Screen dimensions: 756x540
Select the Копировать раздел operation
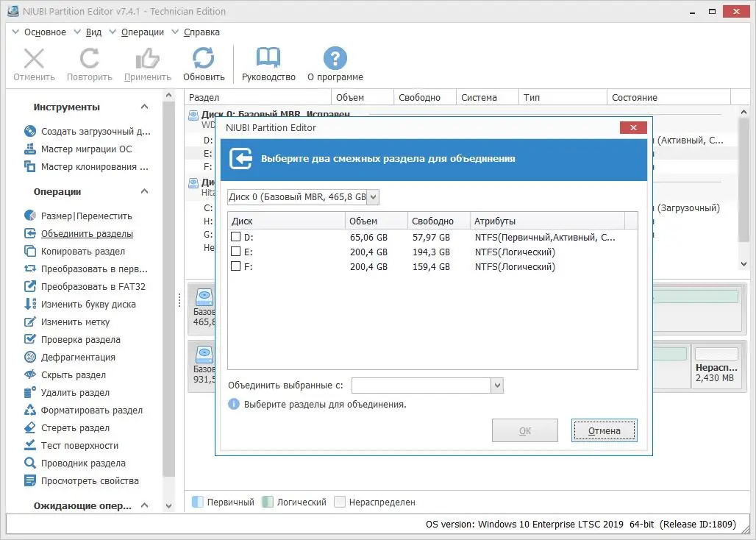(76, 251)
